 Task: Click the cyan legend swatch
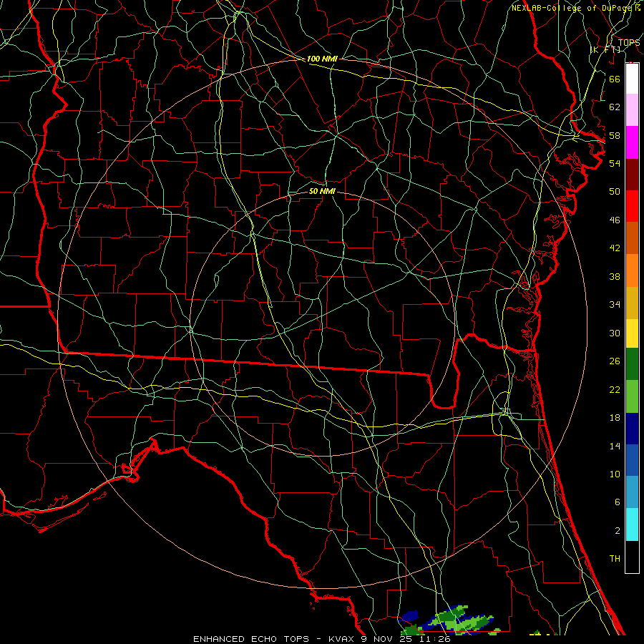(x=632, y=525)
